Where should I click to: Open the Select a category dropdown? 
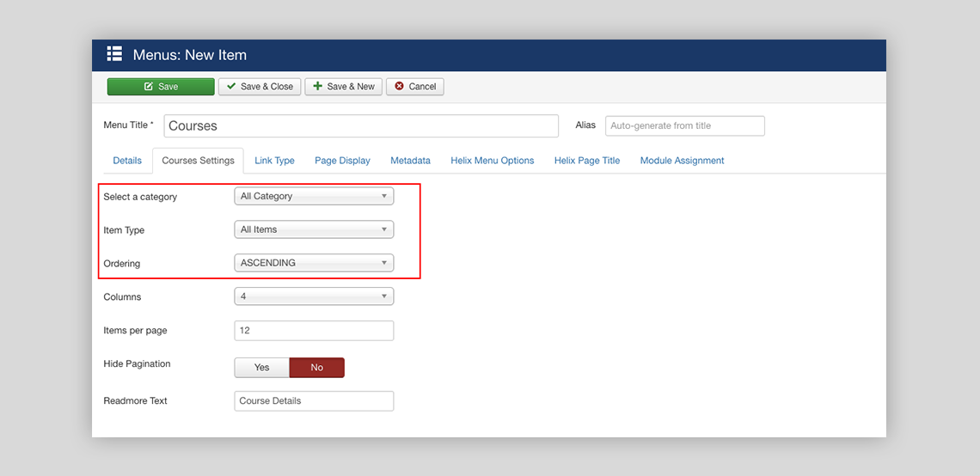314,196
